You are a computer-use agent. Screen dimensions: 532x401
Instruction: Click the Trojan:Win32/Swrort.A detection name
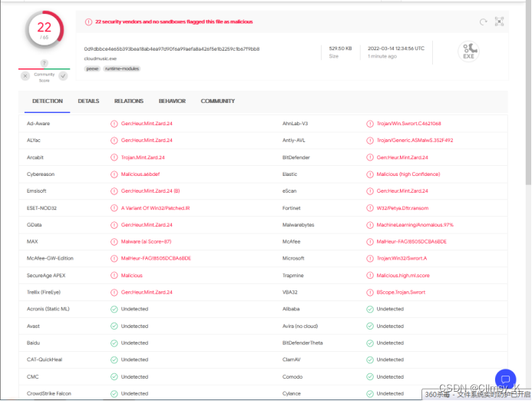tap(401, 259)
